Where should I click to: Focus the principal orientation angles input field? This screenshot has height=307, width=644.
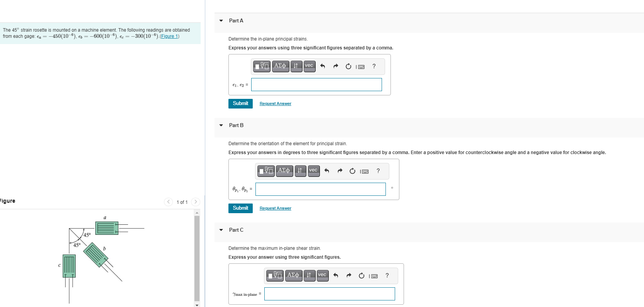321,189
